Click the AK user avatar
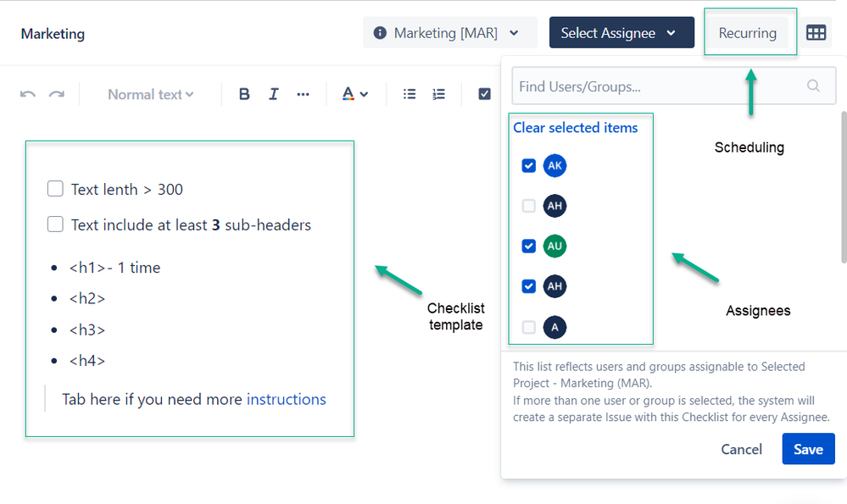The image size is (847, 504). pyautogui.click(x=554, y=166)
